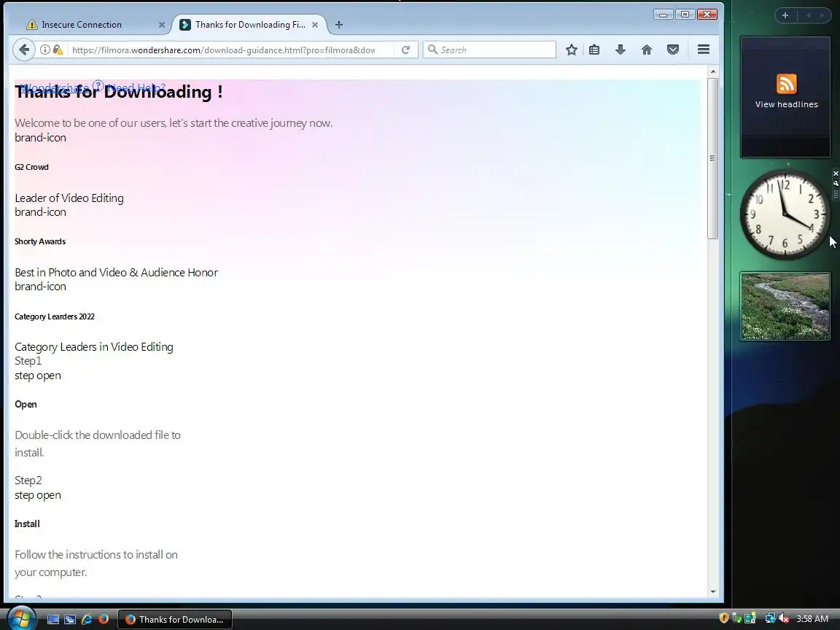Open a new tab with plus button
This screenshot has height=630, width=840.
point(338,25)
